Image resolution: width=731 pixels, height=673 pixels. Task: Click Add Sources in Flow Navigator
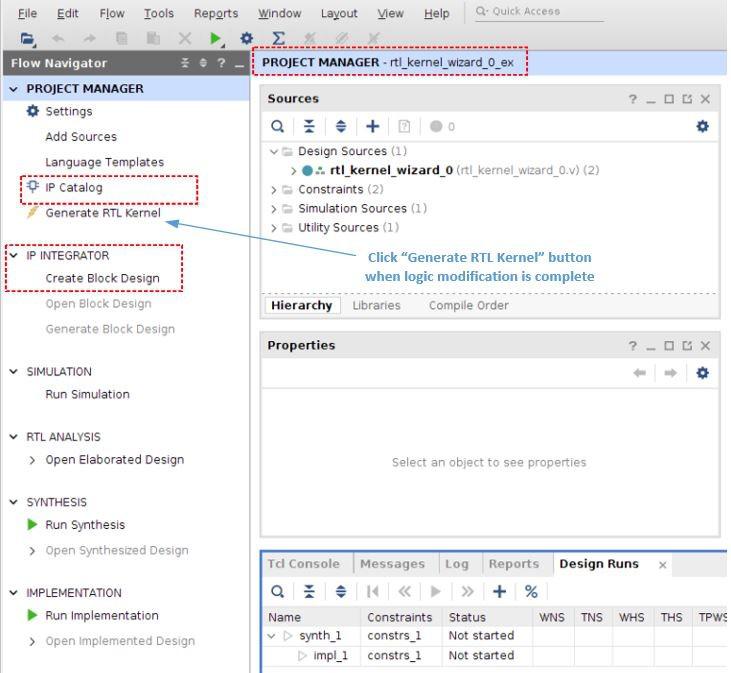81,137
